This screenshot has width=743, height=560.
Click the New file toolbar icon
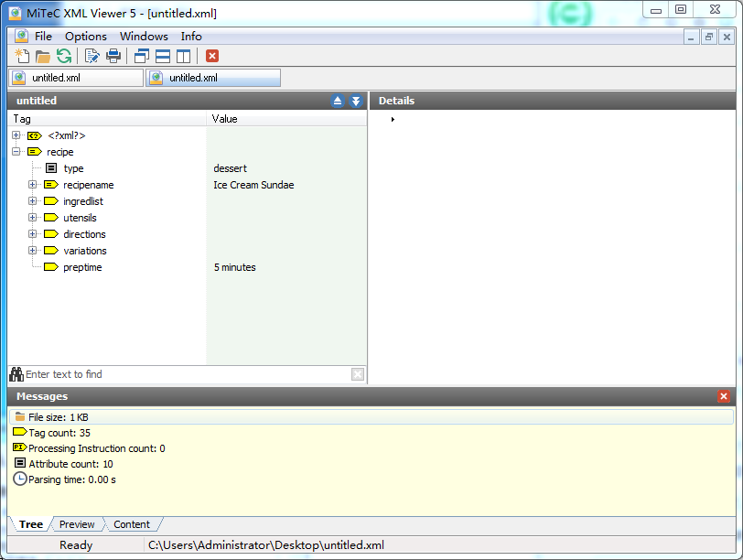[x=23, y=56]
